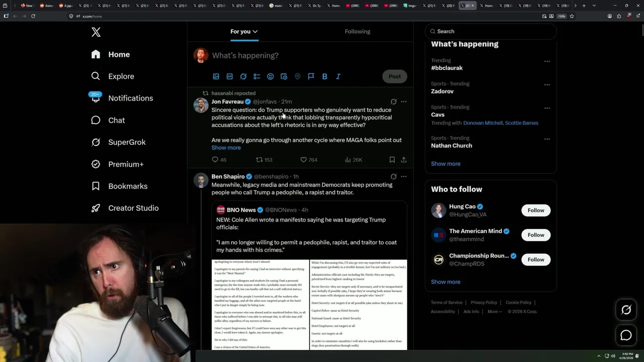This screenshot has height=362, width=644.
Task: Click the Search box
Action: pos(491,31)
